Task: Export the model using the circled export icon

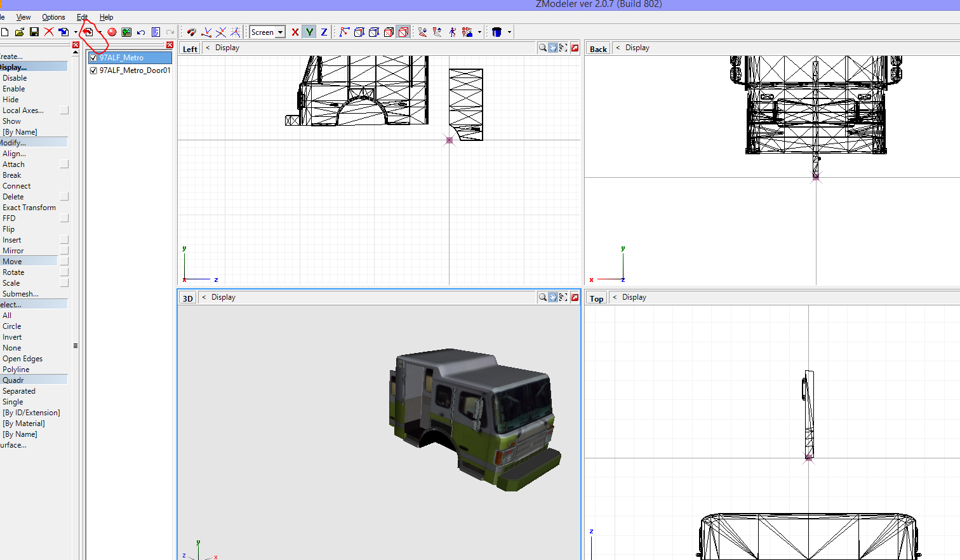Action: tap(89, 32)
